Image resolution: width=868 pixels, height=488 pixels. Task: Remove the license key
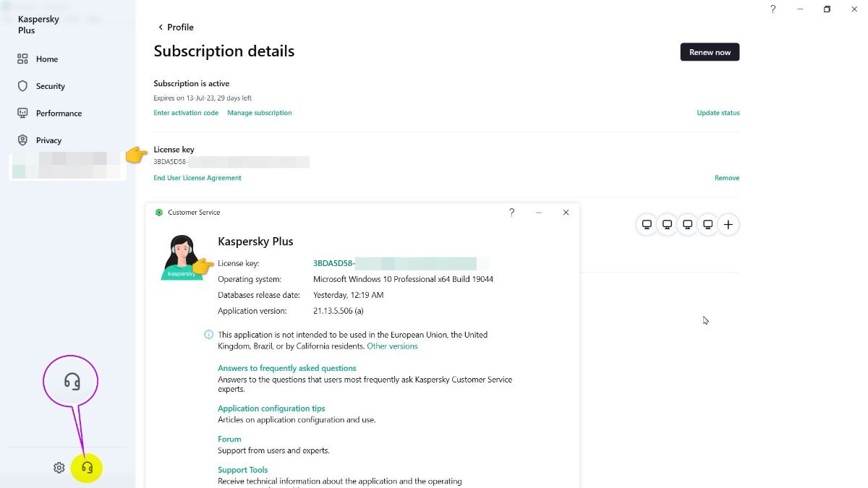[727, 178]
